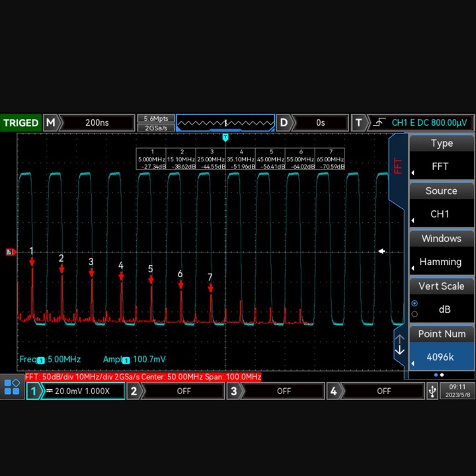Select FFT peak marker 3
The width and height of the screenshot is (476, 476).
tap(91, 272)
